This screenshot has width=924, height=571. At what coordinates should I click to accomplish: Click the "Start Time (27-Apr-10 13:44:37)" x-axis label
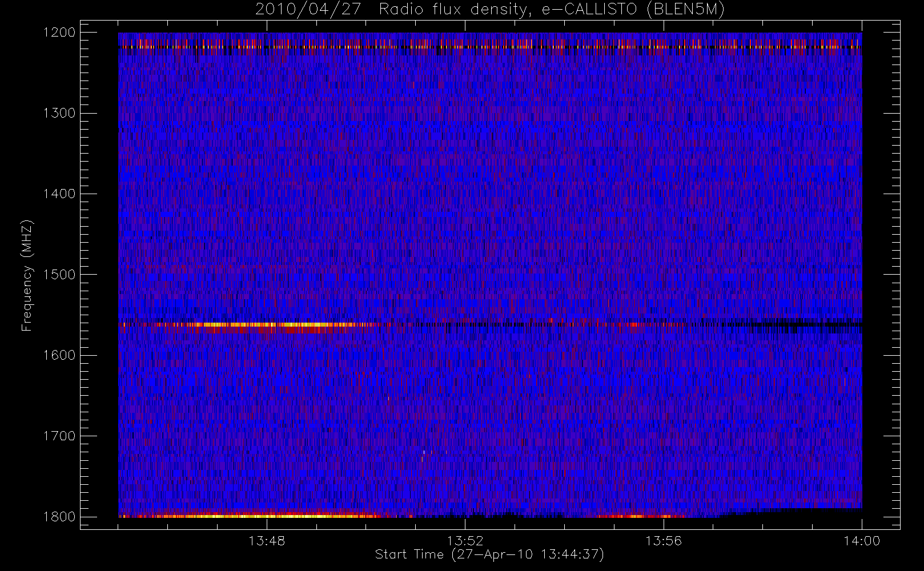coord(489,554)
